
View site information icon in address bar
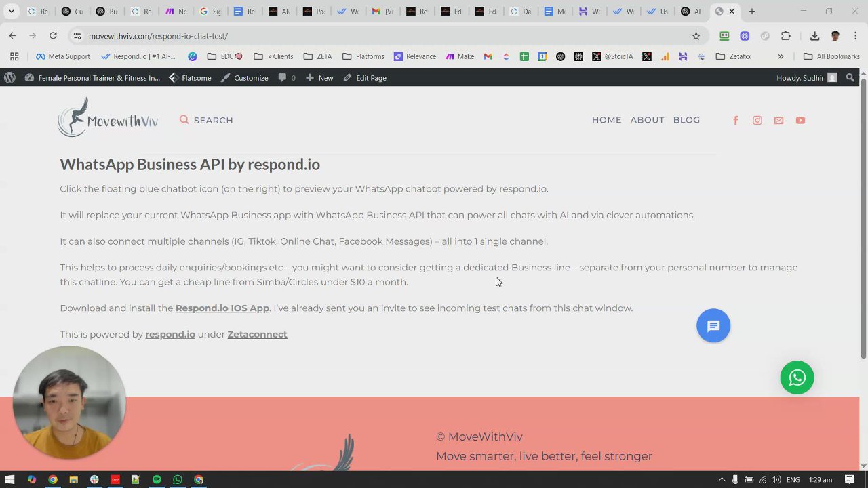[x=77, y=36]
